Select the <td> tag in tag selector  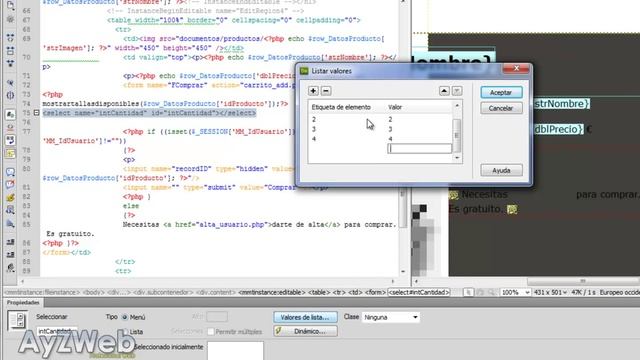356,292
